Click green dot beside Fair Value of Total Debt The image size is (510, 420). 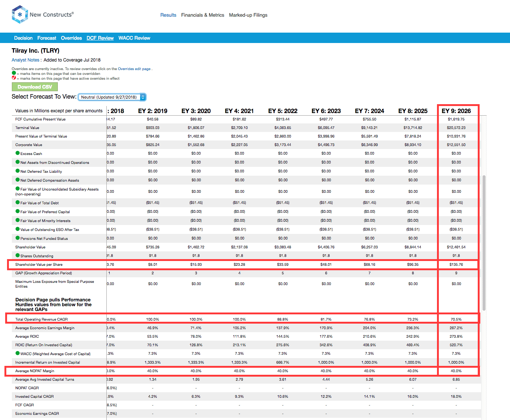click(x=17, y=202)
